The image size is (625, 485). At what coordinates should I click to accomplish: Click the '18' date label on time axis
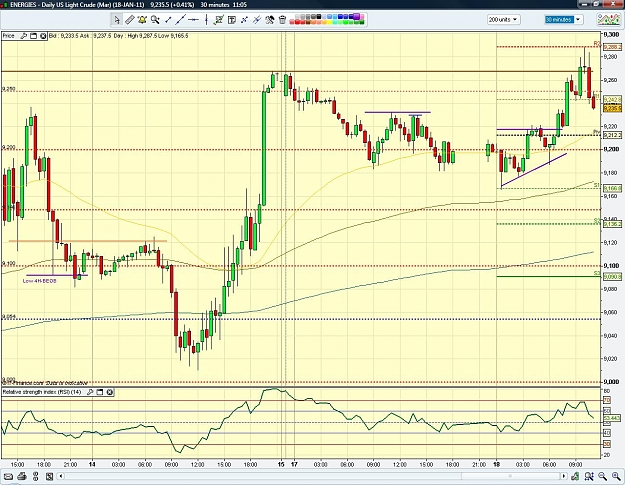[496, 465]
